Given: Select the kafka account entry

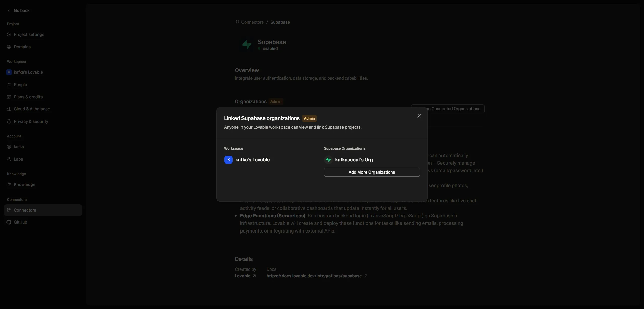Looking at the screenshot, I should point(19,147).
